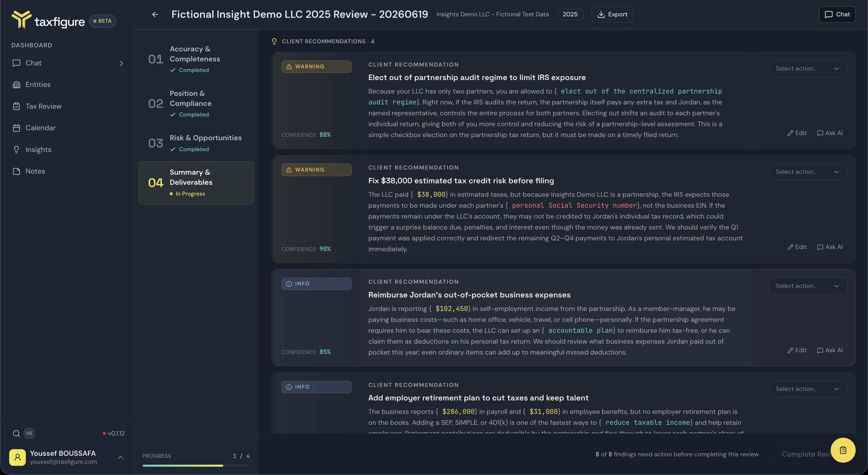
Task: Click the BETA badge
Action: (102, 21)
